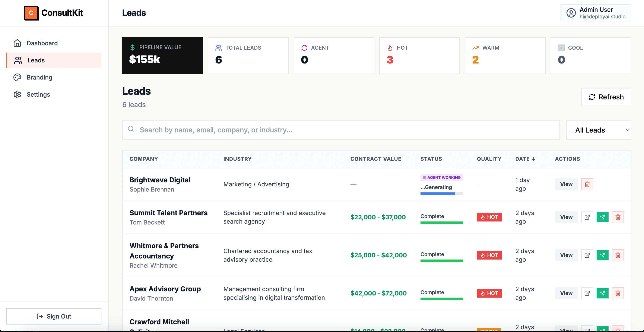This screenshot has width=644, height=332.
Task: Select Leads in the sidebar navigation
Action: [36, 60]
